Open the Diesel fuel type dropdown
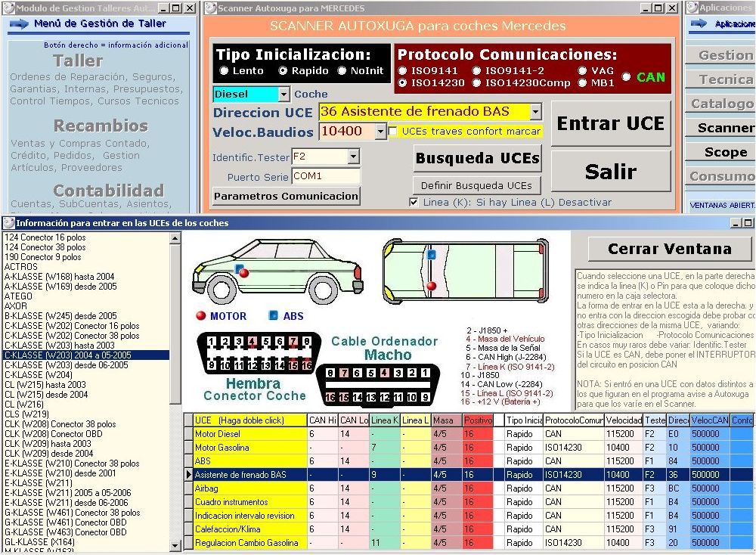The height and width of the screenshot is (555, 756). click(x=284, y=94)
